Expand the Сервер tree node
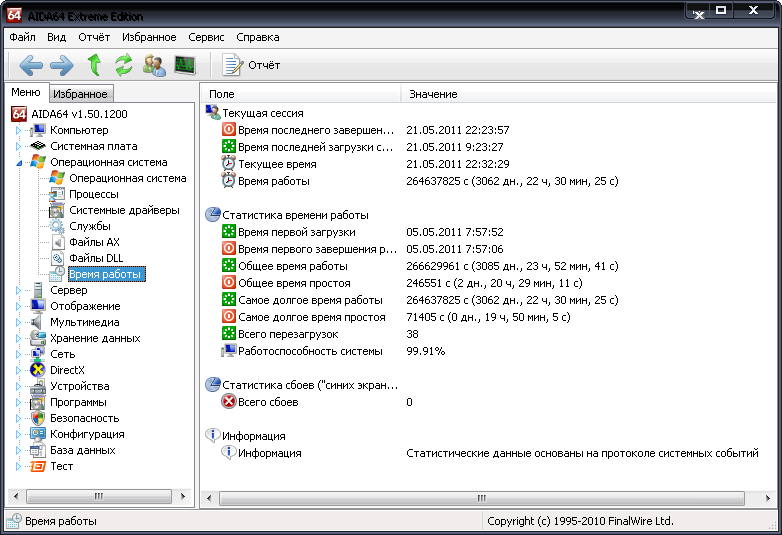The height and width of the screenshot is (535, 782). point(18,290)
